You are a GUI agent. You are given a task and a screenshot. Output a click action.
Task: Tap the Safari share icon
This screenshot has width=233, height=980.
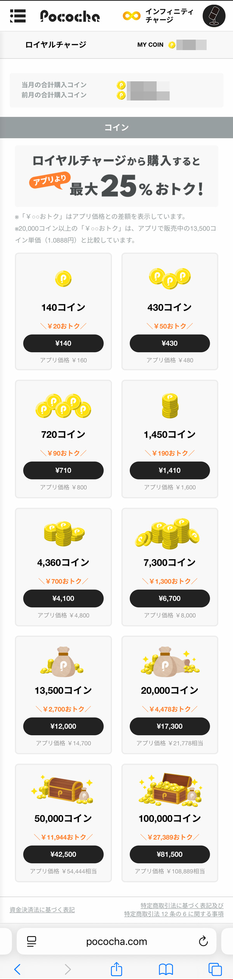(x=116, y=969)
